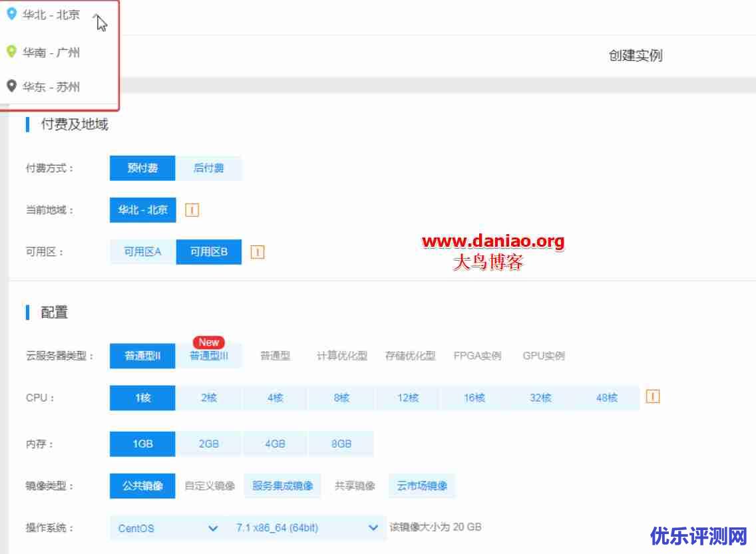
Task: Click the red New badge above 普通型III
Action: pyautogui.click(x=208, y=342)
